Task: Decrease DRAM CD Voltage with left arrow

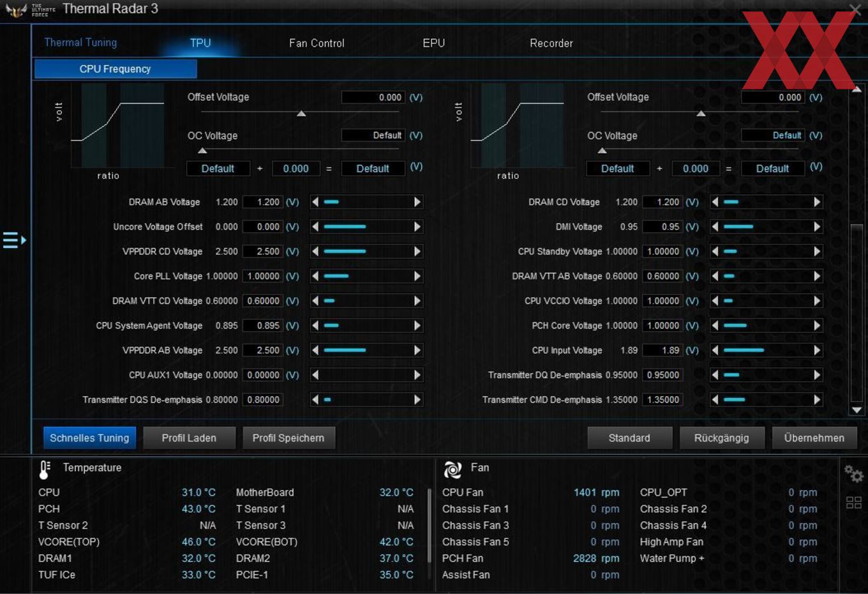Action: tap(715, 202)
